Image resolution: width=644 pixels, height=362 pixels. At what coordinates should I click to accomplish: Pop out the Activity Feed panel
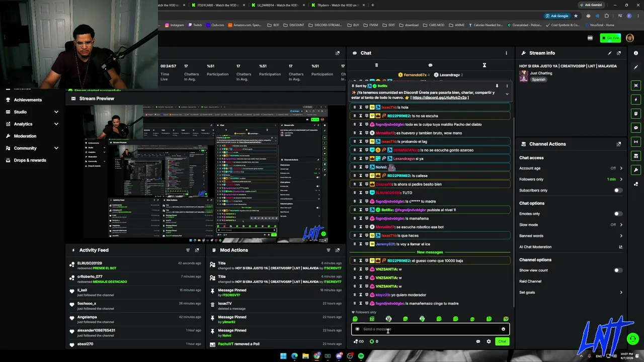pyautogui.click(x=197, y=250)
